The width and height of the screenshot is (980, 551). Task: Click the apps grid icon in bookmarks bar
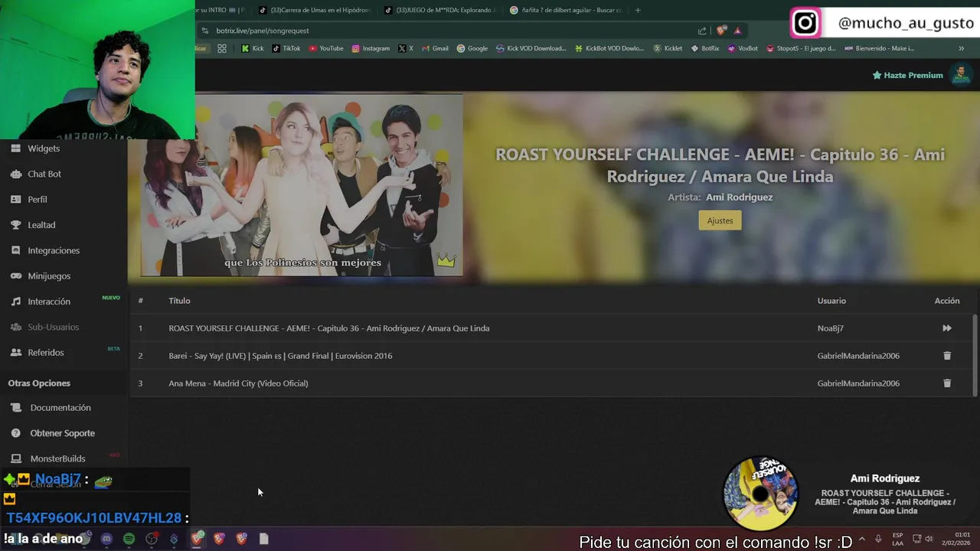(222, 48)
